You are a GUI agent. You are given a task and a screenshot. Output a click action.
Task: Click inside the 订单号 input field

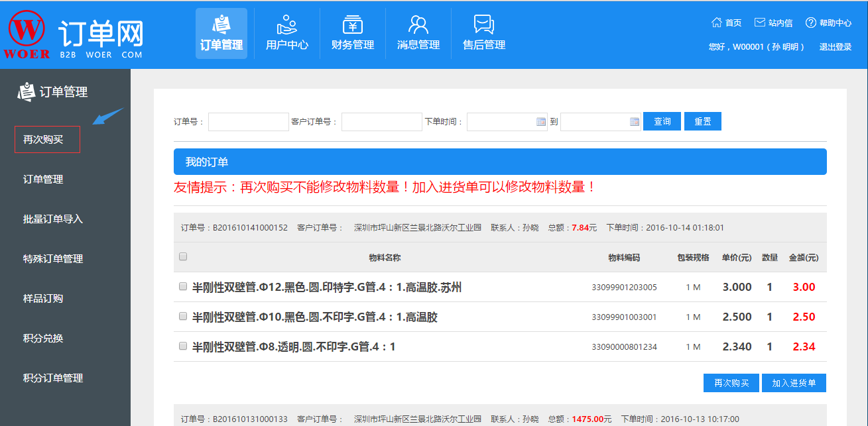tap(247, 121)
